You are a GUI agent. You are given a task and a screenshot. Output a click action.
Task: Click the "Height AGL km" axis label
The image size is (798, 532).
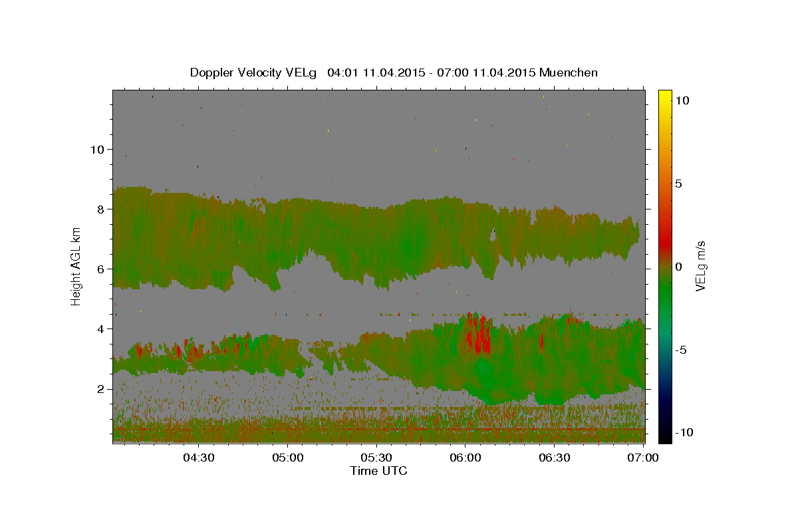pos(76,267)
